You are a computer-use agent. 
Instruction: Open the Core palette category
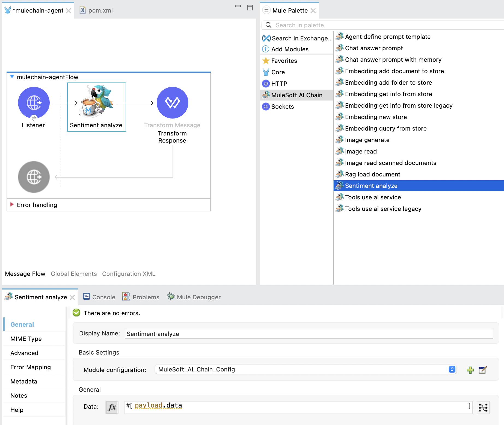(x=274, y=72)
